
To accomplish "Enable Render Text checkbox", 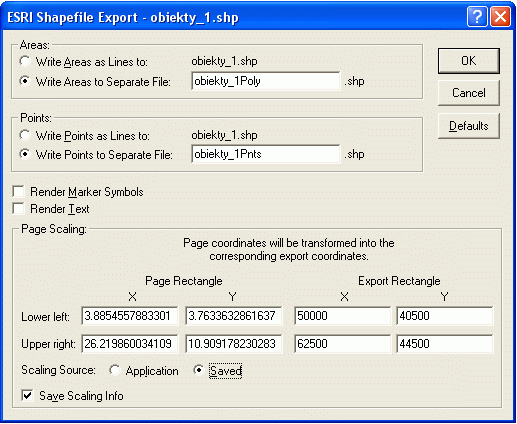I will click(x=18, y=209).
